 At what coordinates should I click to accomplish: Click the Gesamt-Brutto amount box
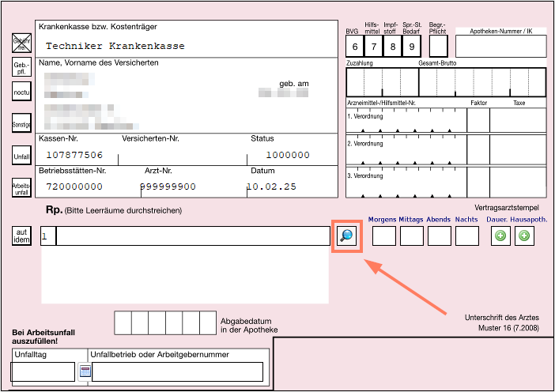pyautogui.click(x=482, y=82)
